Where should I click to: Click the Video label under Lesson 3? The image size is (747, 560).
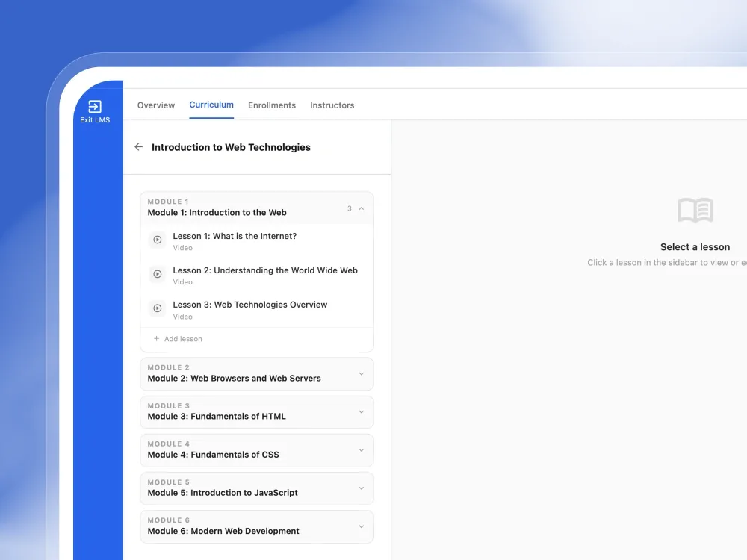coord(182,317)
